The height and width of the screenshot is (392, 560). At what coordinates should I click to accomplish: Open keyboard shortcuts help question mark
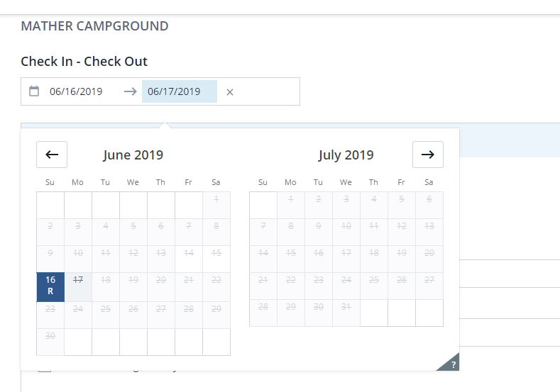click(x=452, y=364)
